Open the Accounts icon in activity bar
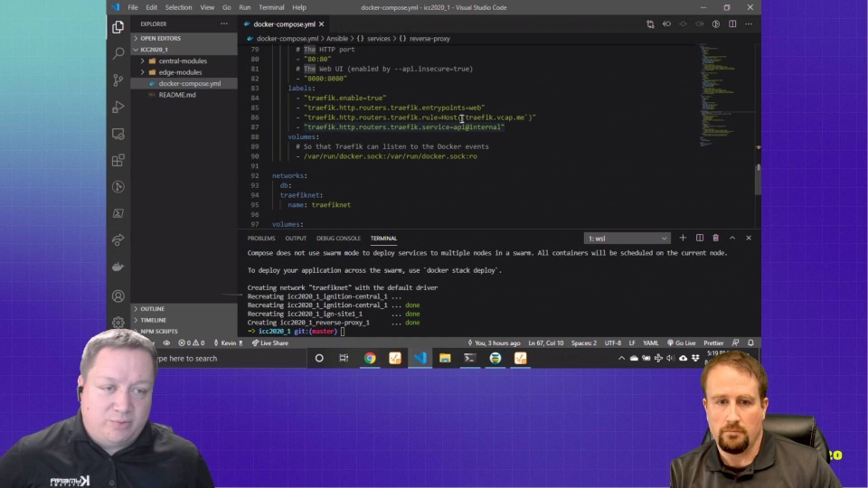The width and height of the screenshot is (868, 488). 118,296
